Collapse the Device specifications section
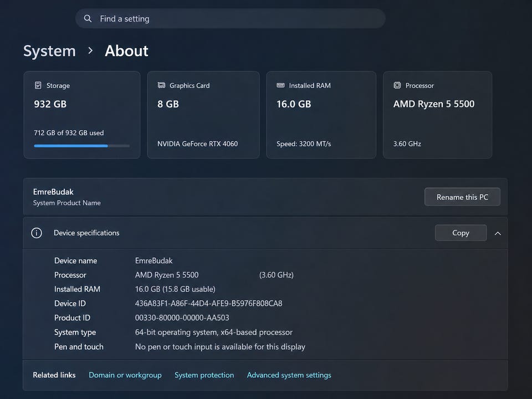The image size is (532, 399). point(498,233)
